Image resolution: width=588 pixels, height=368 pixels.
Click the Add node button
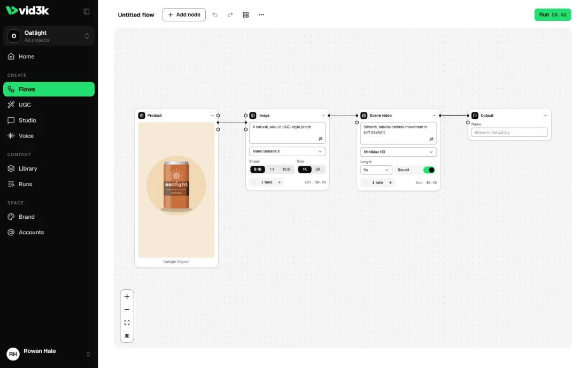coord(184,14)
